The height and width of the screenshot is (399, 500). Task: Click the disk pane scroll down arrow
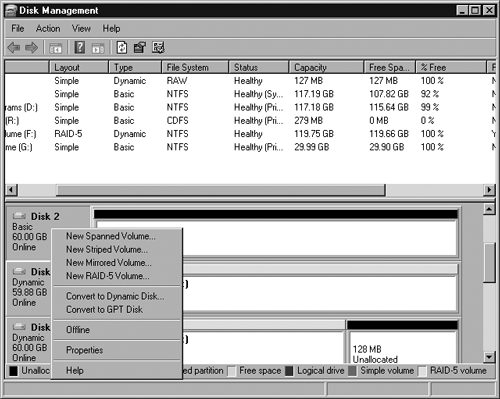[489, 357]
